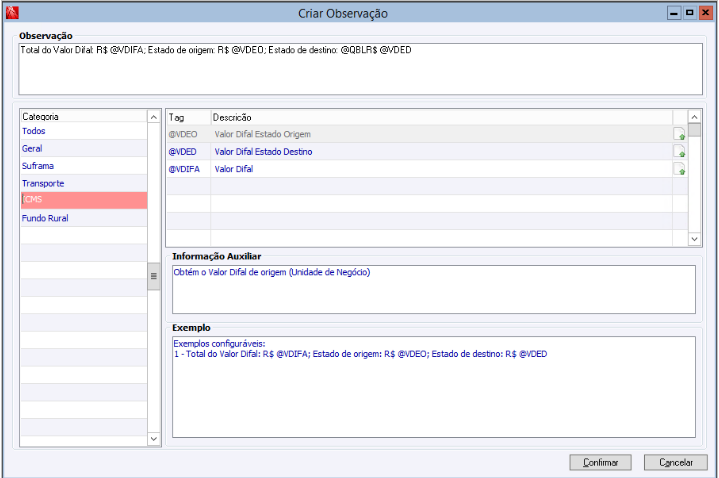Image resolution: width=719 pixels, height=478 pixels.
Task: Click 'Valor Difal' description cell
Action: click(x=442, y=169)
